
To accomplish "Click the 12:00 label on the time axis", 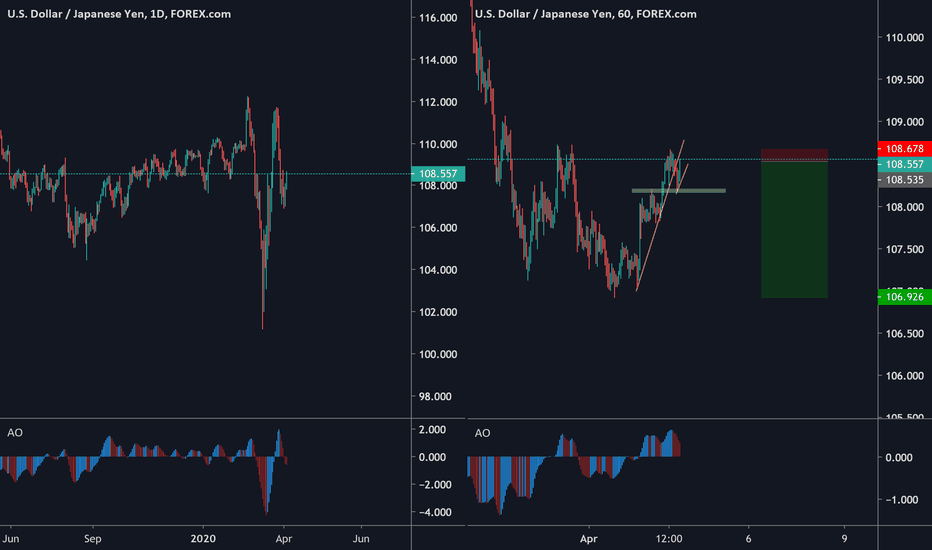I will (669, 539).
